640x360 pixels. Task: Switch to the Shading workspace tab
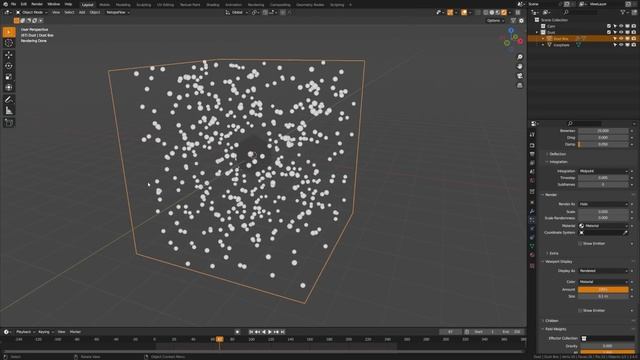point(213,5)
